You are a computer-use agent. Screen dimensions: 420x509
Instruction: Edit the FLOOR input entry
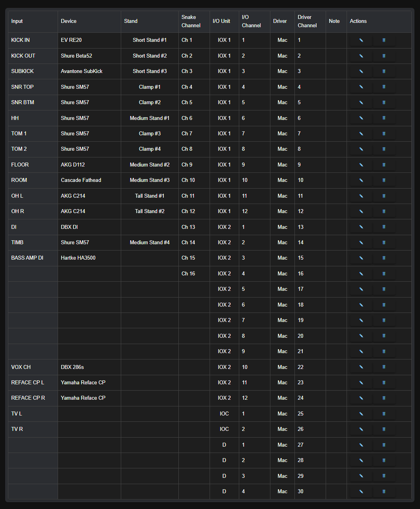click(x=360, y=165)
